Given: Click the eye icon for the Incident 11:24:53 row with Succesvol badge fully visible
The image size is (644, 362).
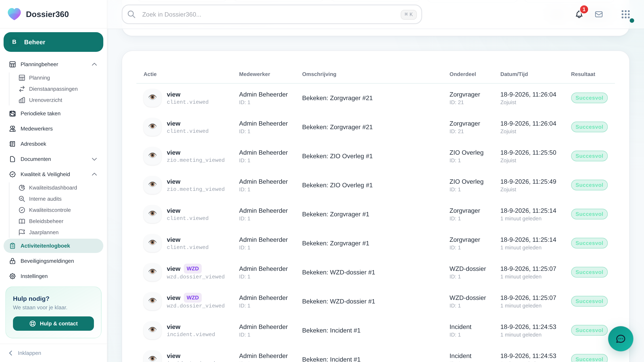Looking at the screenshot, I should 153,330.
